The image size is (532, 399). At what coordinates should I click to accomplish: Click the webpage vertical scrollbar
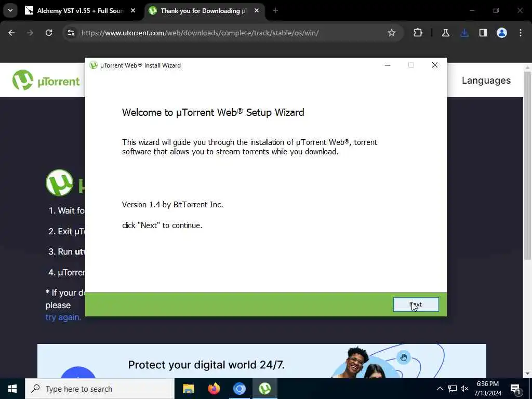527,166
